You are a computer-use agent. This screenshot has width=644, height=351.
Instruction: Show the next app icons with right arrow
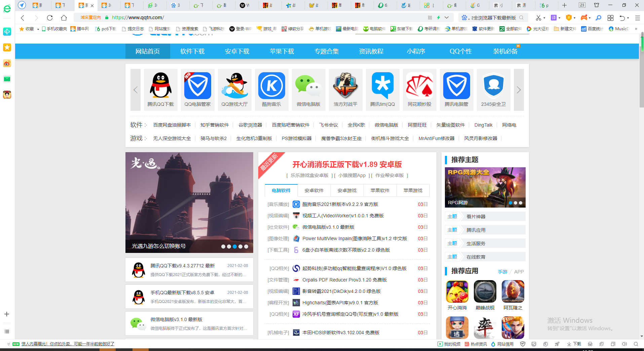pyautogui.click(x=519, y=90)
